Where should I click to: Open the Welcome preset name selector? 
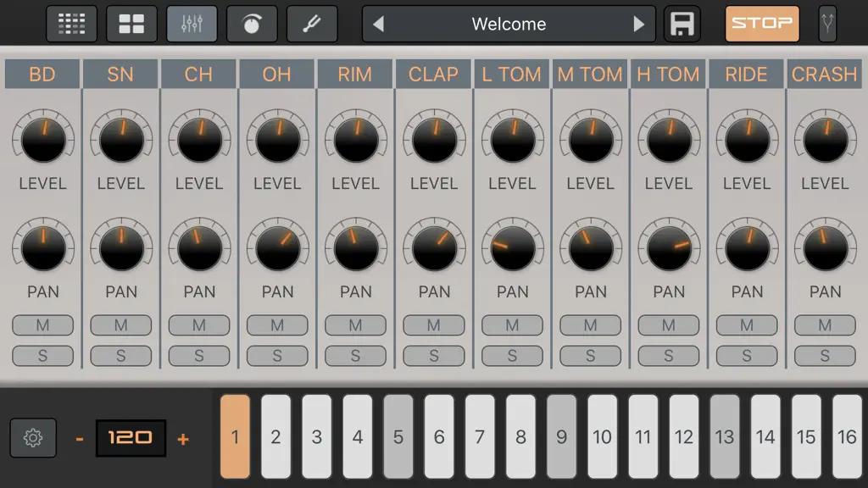509,24
